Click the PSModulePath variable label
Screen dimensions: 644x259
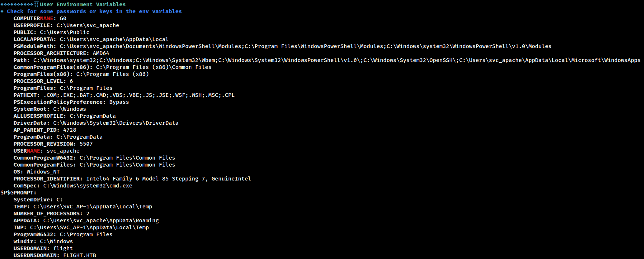click(x=35, y=46)
